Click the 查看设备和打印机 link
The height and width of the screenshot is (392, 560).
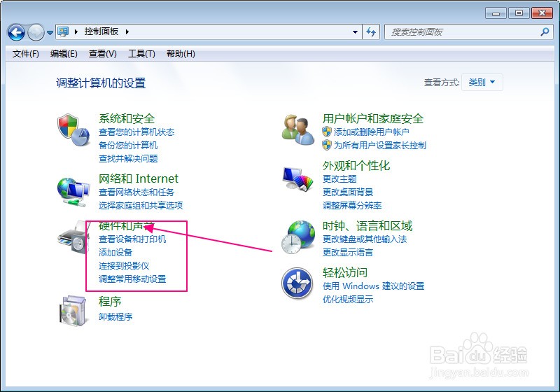pyautogui.click(x=132, y=239)
